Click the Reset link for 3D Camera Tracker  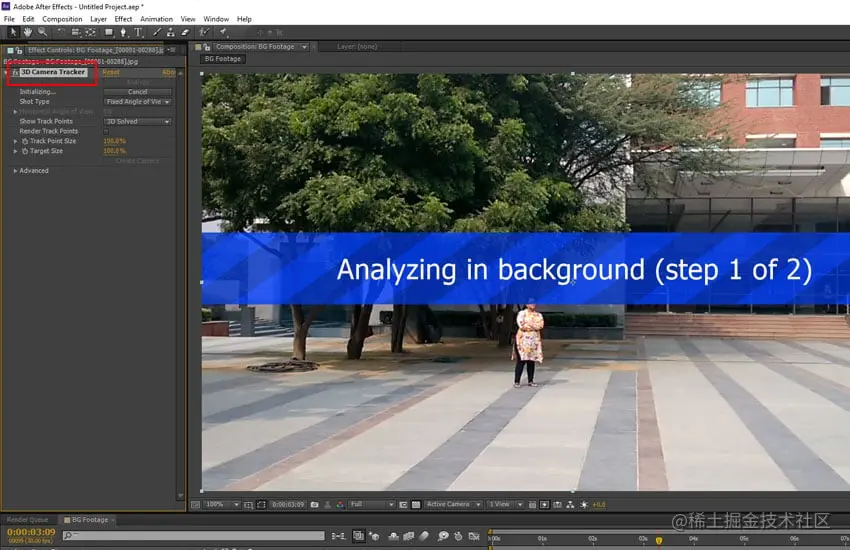coord(111,72)
